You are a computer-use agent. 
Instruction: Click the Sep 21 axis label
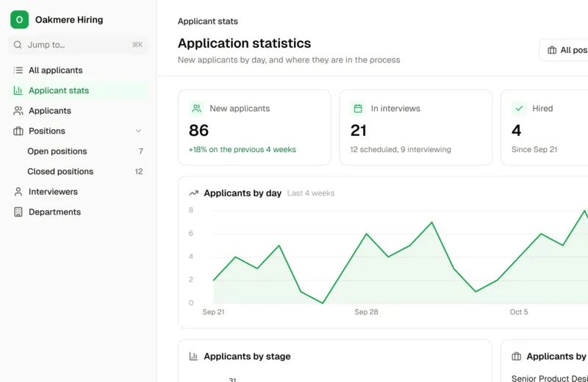(213, 312)
